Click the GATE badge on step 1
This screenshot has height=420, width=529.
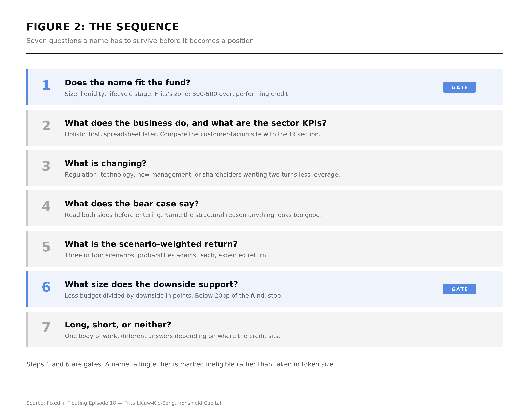(459, 87)
